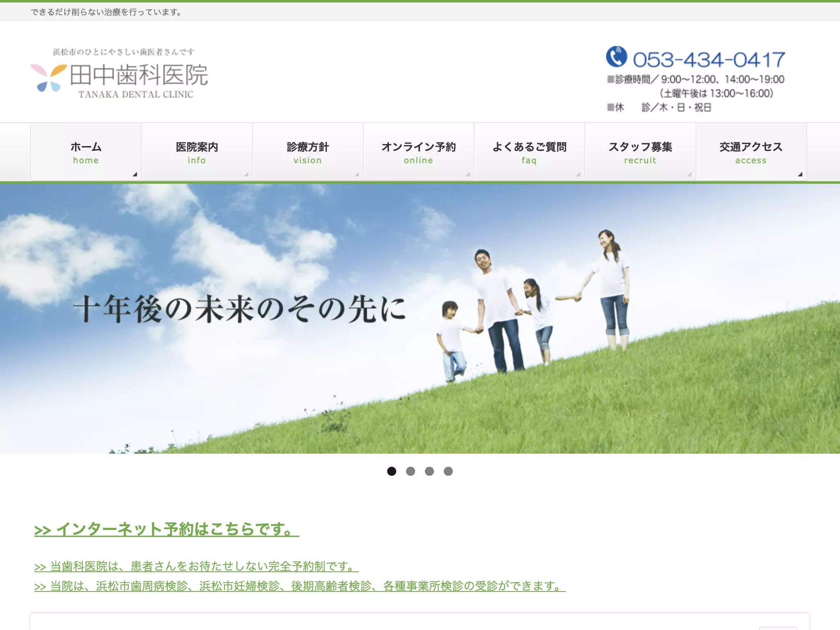This screenshot has height=630, width=840.
Task: Open 交通アクセス access page
Action: point(751,152)
